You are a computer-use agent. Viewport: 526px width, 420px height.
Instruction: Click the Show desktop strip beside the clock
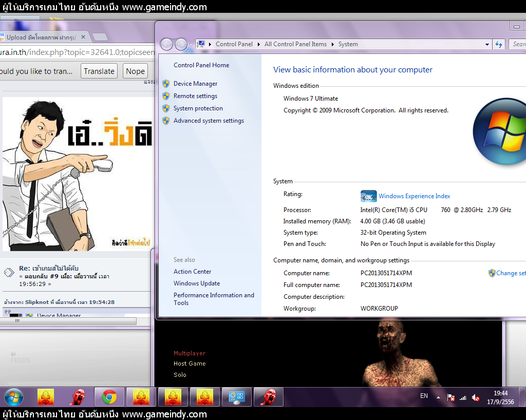pos(522,397)
